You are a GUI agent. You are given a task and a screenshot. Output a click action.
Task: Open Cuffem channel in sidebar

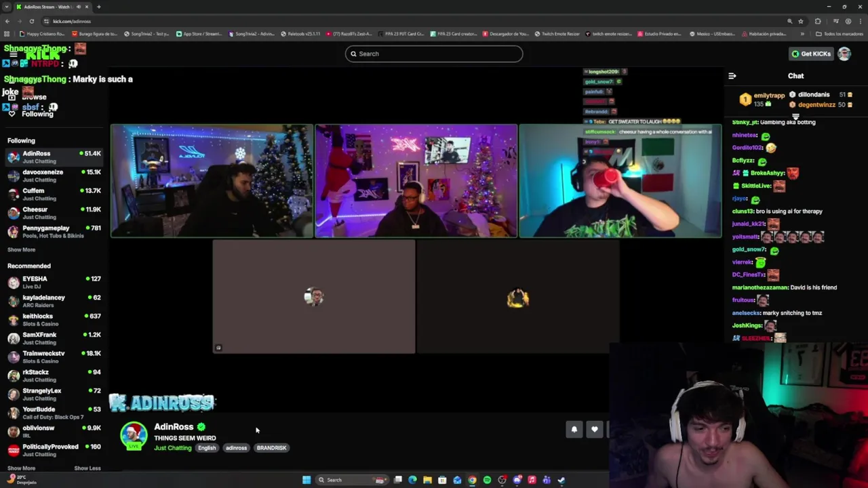(54, 195)
